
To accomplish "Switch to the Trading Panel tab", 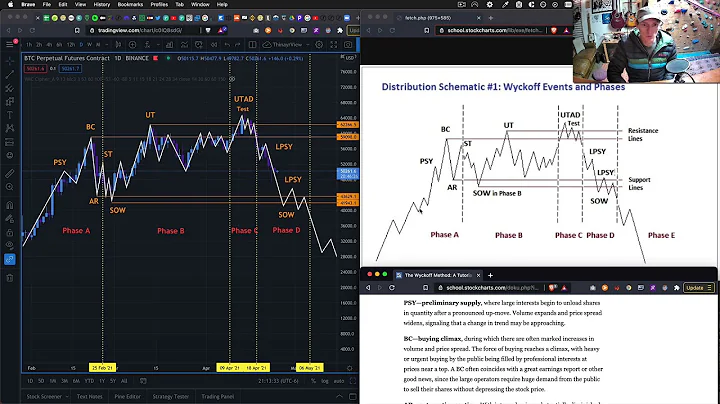I will [218, 396].
